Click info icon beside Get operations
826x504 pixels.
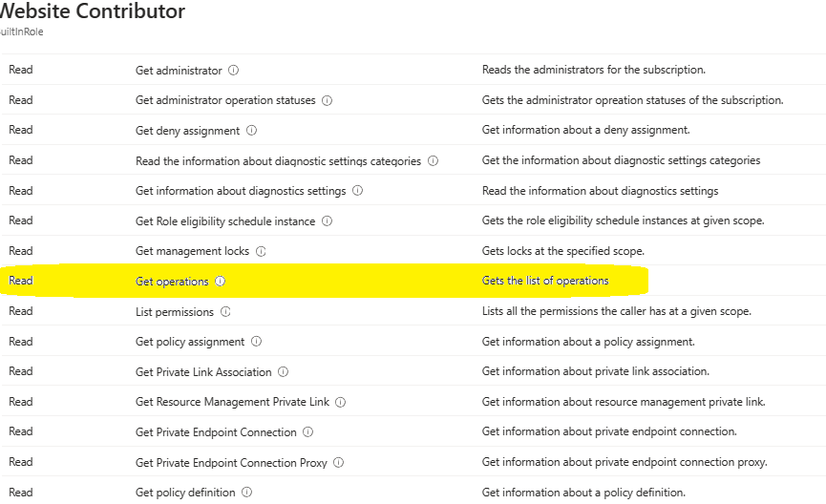(x=221, y=282)
